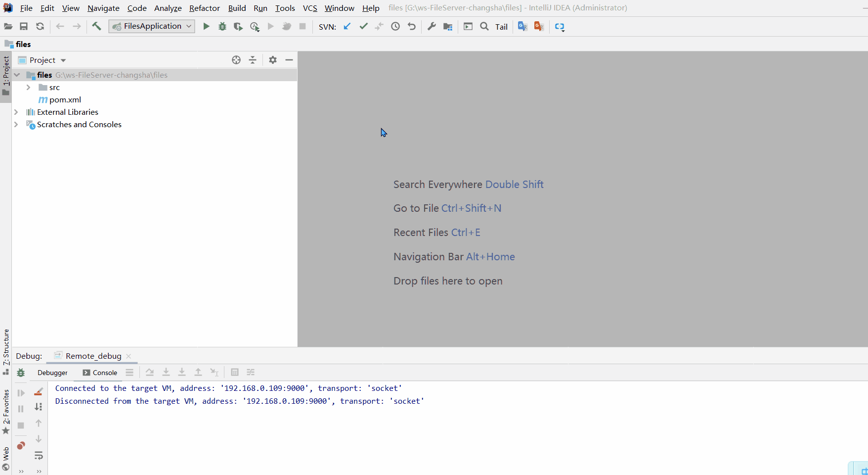Run FilesApplication with the green Run arrow
This screenshot has width=868, height=475.
coord(206,26)
